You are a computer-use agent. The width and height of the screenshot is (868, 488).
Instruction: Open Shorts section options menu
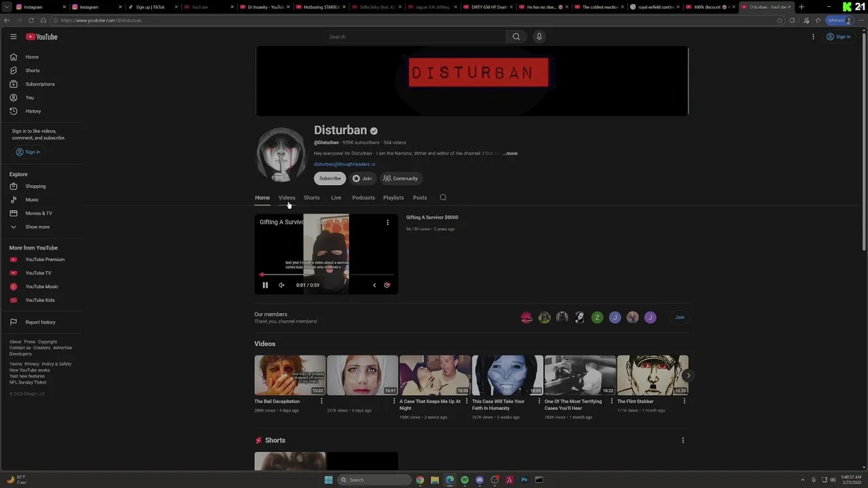pyautogui.click(x=683, y=441)
